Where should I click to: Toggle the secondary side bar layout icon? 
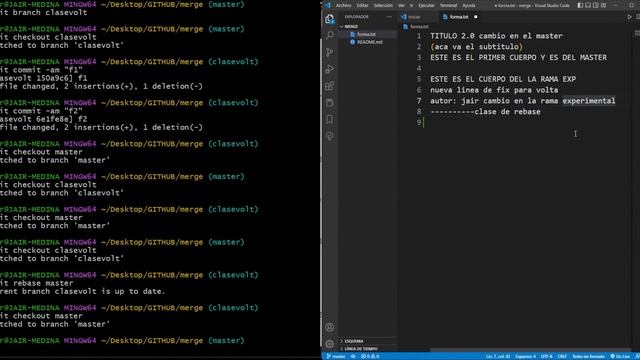pos(596,5)
